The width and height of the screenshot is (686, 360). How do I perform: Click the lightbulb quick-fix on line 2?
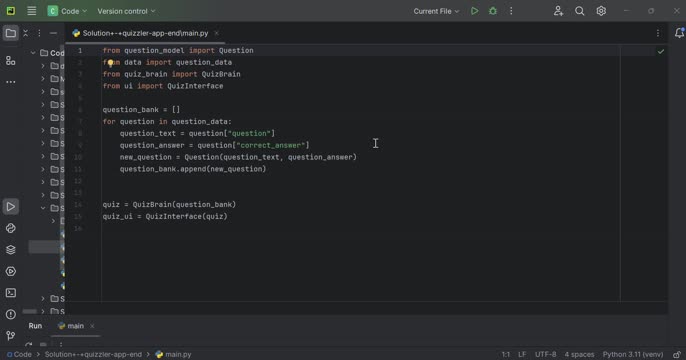point(111,63)
